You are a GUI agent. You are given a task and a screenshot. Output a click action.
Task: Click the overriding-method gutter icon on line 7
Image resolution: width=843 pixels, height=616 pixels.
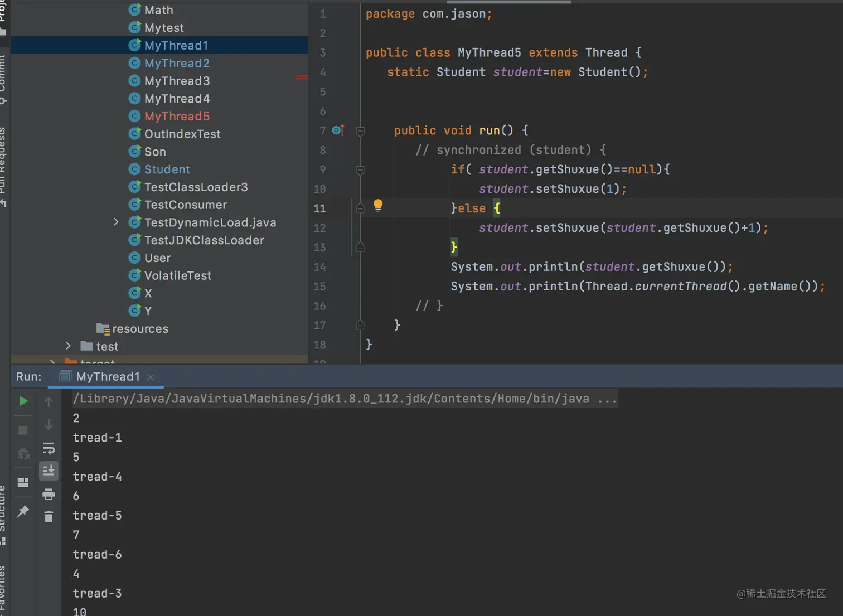click(x=338, y=130)
